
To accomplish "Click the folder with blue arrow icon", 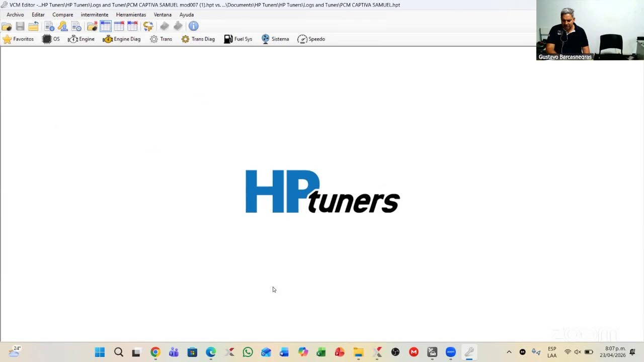I will tap(33, 26).
